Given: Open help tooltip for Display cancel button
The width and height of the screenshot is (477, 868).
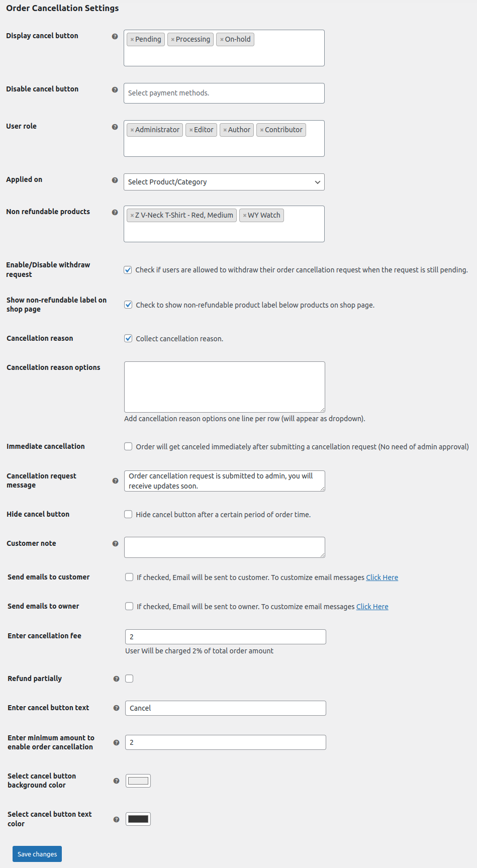Looking at the screenshot, I should [x=115, y=36].
